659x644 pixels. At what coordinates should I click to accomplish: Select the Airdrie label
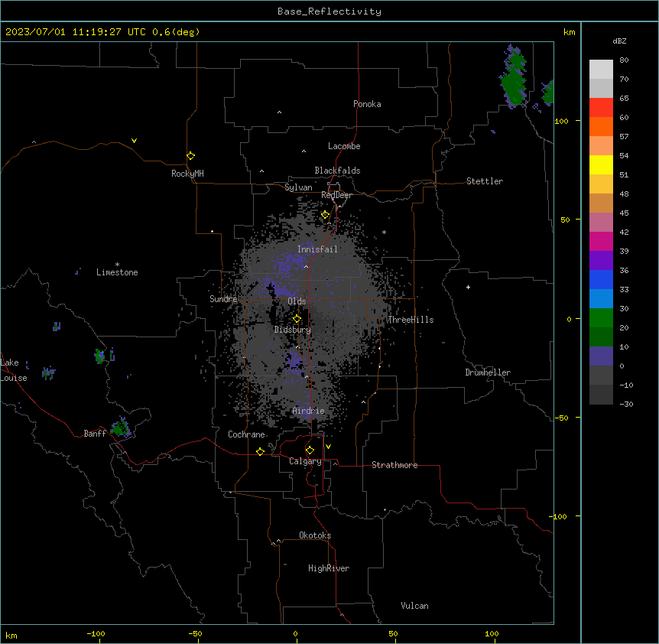click(309, 411)
